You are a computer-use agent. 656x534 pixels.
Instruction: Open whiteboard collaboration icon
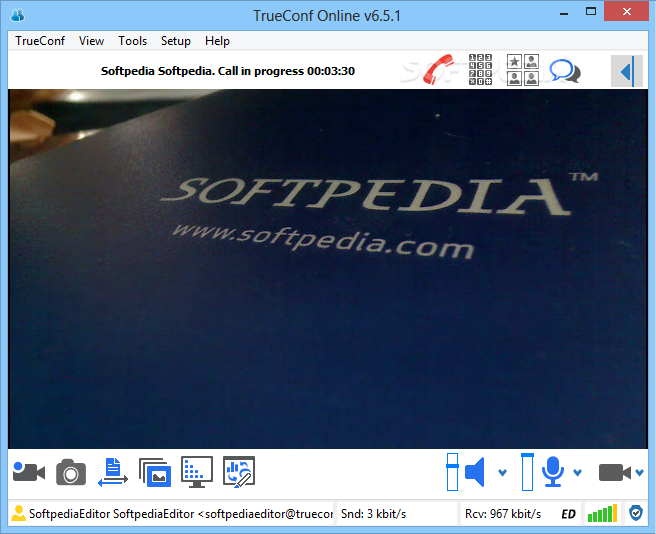(x=239, y=472)
